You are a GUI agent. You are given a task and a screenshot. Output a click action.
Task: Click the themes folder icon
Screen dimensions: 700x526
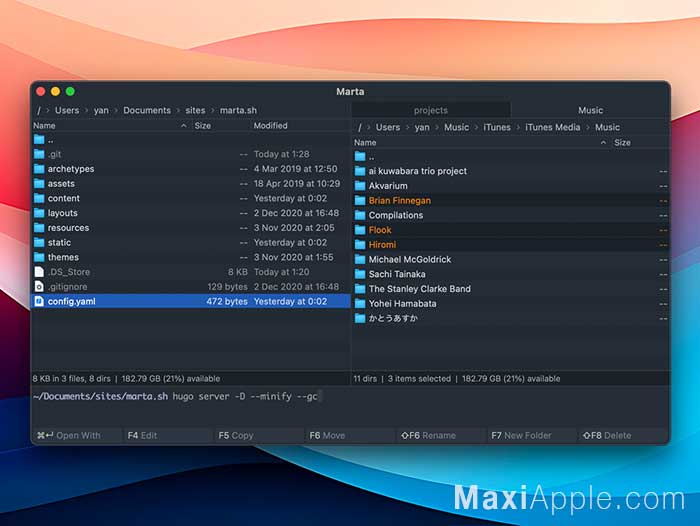[x=39, y=258]
